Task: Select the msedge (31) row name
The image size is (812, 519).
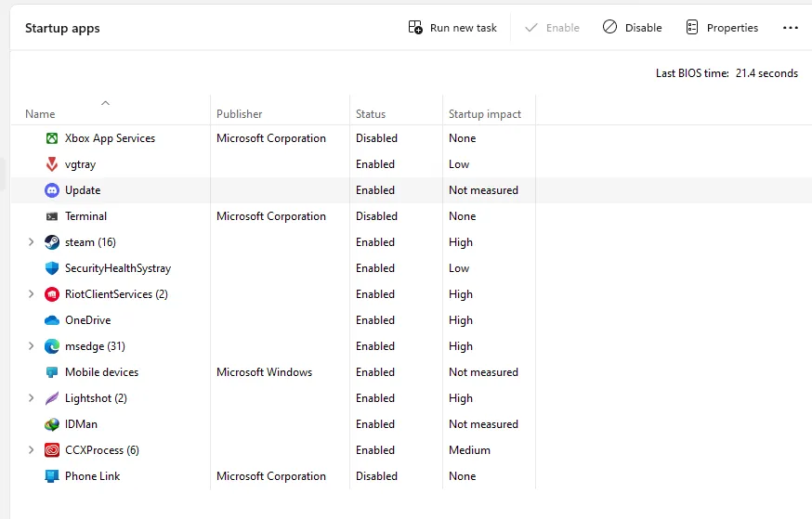Action: pyautogui.click(x=95, y=346)
